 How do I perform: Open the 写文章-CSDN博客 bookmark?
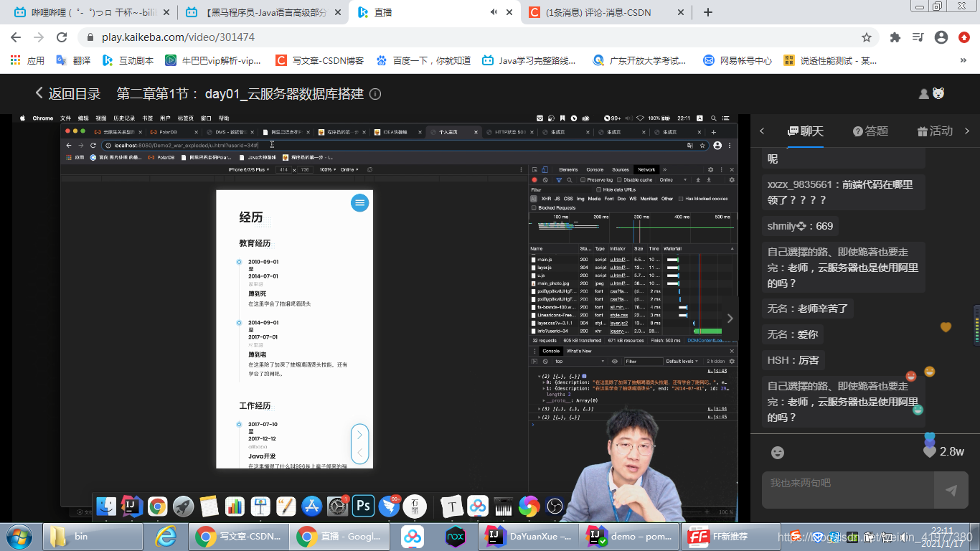[x=320, y=61]
